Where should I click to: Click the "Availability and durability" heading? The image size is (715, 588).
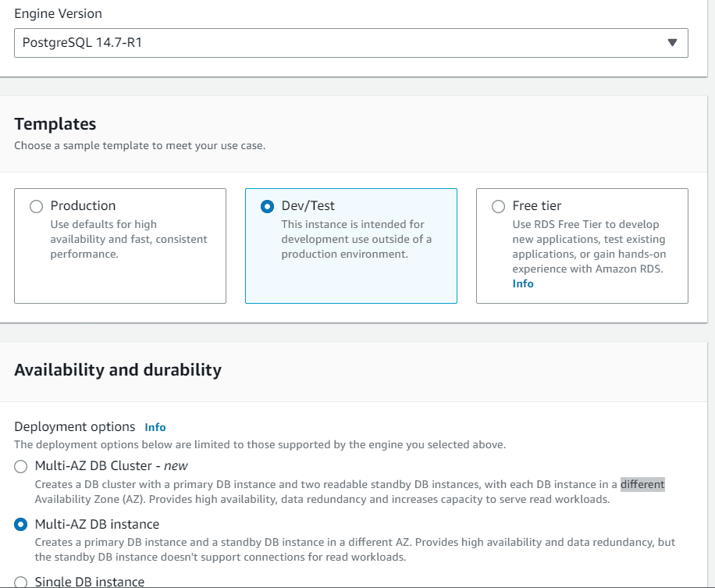118,370
